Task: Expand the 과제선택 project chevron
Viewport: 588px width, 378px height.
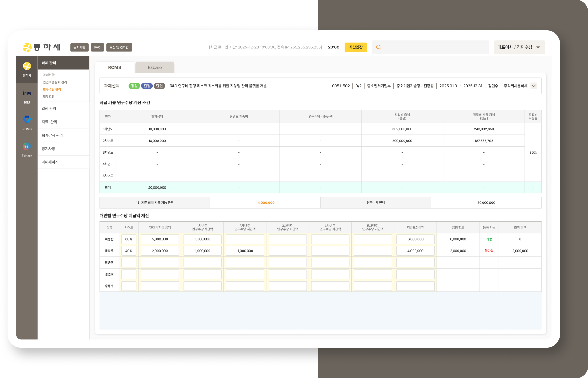Action: (534, 86)
